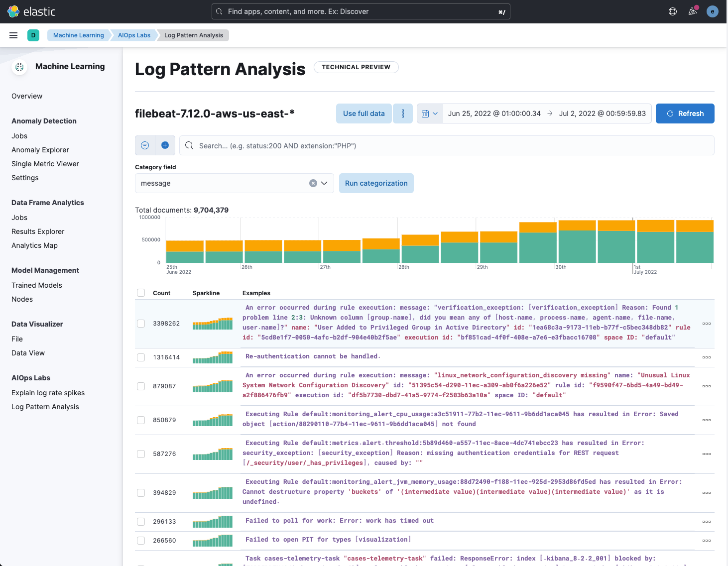Open Analytics Map in sidebar

coord(34,245)
